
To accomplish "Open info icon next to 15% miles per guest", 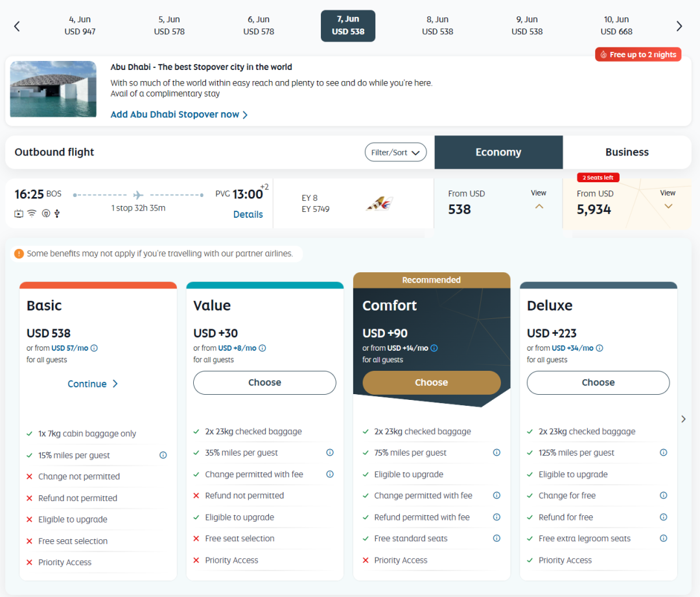I will click(163, 455).
